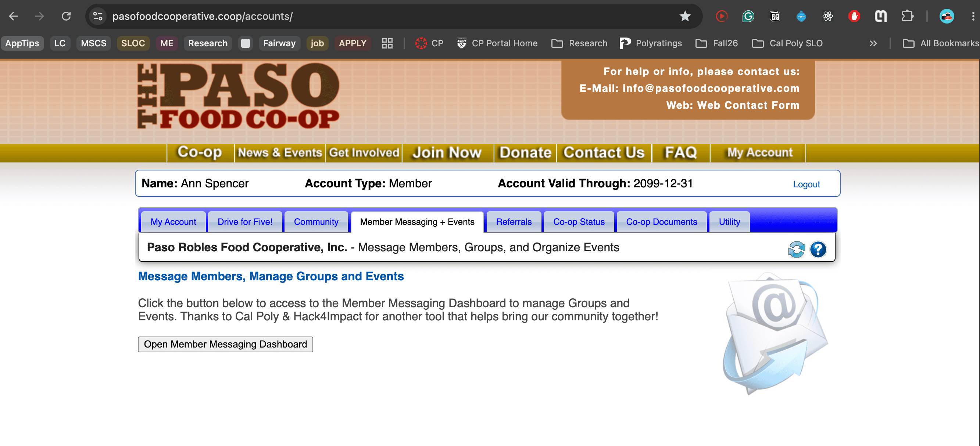Screen dimensions: 980x446
Task: Click the bookmark star icon
Action: point(685,17)
